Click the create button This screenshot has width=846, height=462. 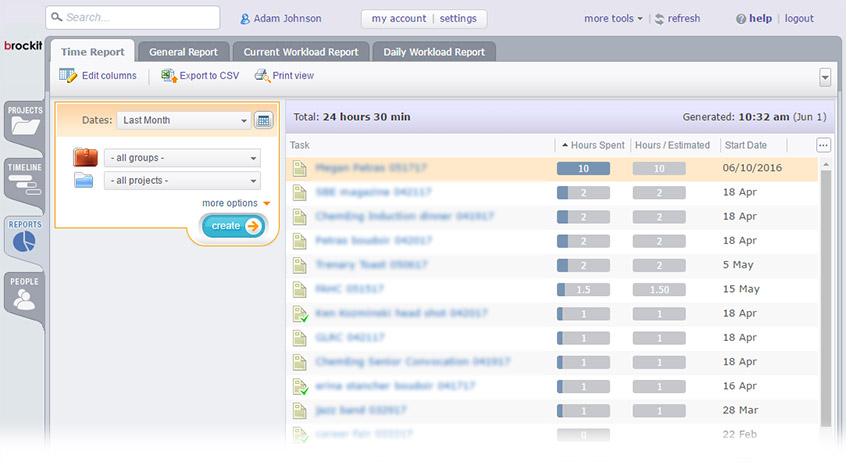click(x=234, y=226)
